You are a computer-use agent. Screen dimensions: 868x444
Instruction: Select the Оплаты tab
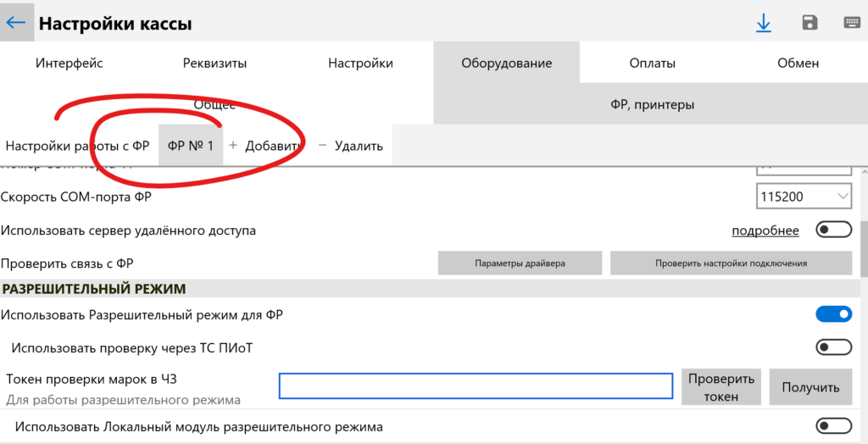click(652, 63)
